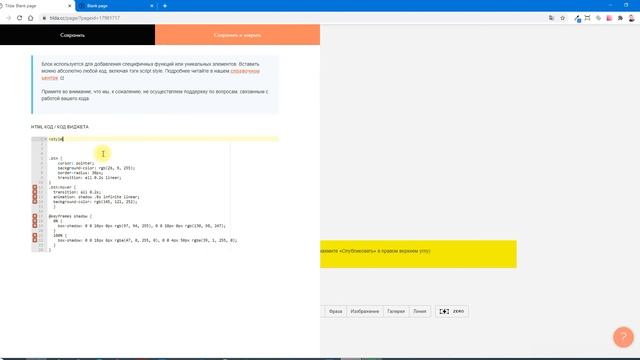Open the Extensions puzzle icon
The image size is (640, 360).
tap(620, 18)
